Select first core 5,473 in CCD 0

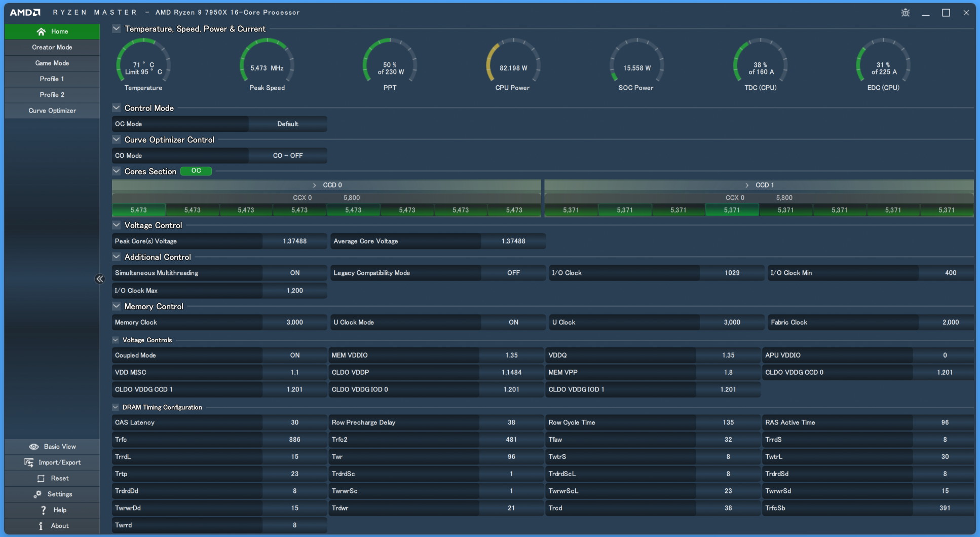point(138,210)
